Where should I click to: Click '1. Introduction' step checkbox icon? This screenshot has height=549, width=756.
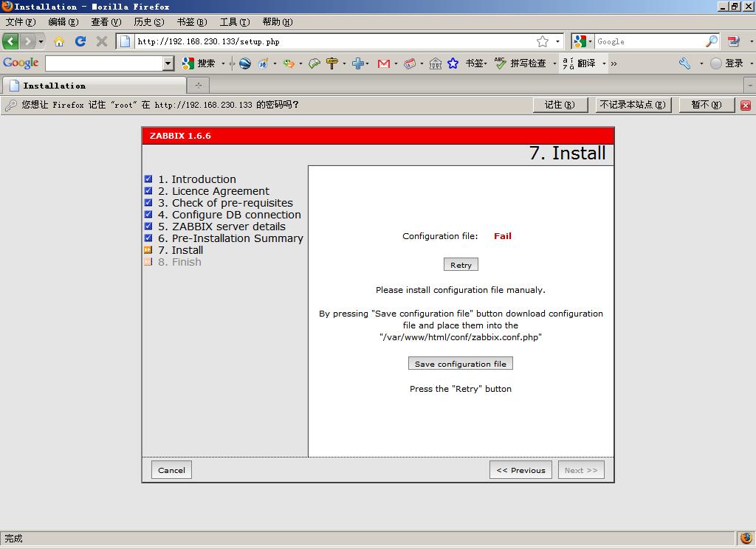(148, 179)
